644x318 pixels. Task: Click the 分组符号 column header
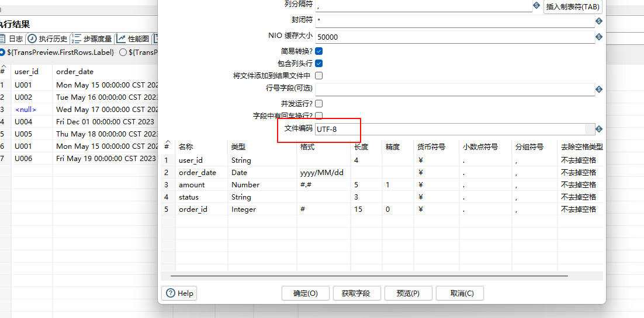tap(534, 147)
